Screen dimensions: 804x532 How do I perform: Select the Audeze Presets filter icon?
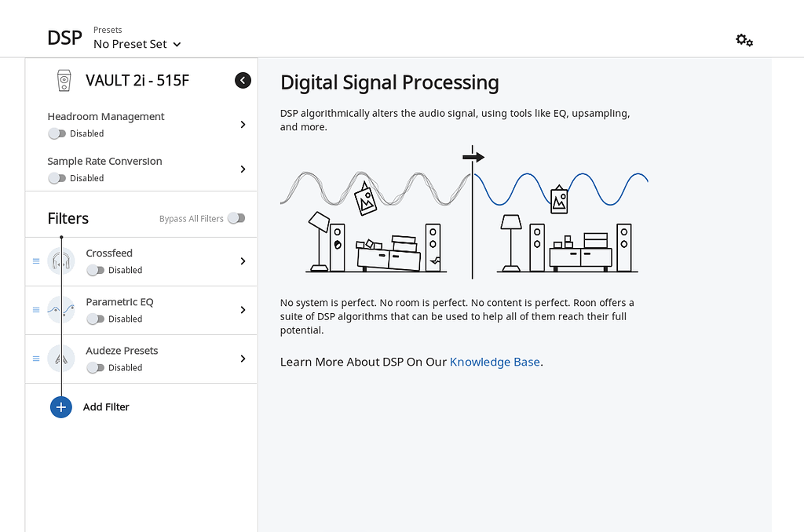60,359
